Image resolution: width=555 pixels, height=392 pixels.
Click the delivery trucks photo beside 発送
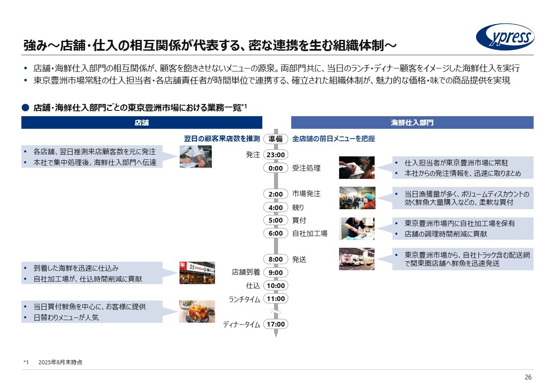click(356, 259)
